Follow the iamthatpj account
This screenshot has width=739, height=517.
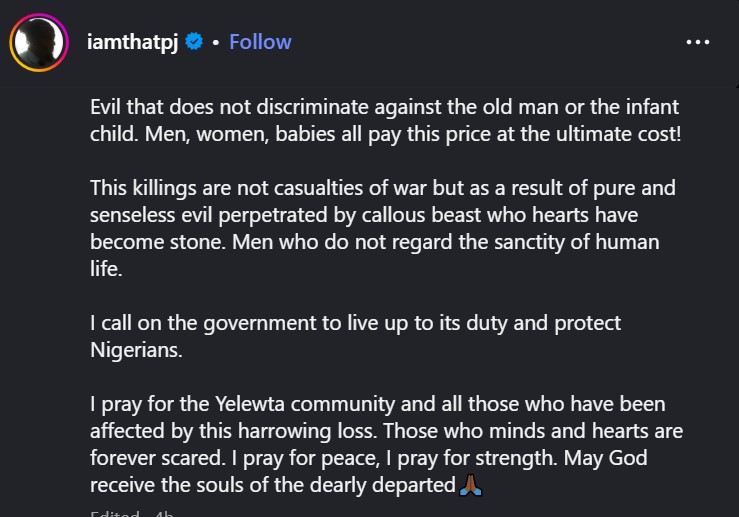click(260, 42)
